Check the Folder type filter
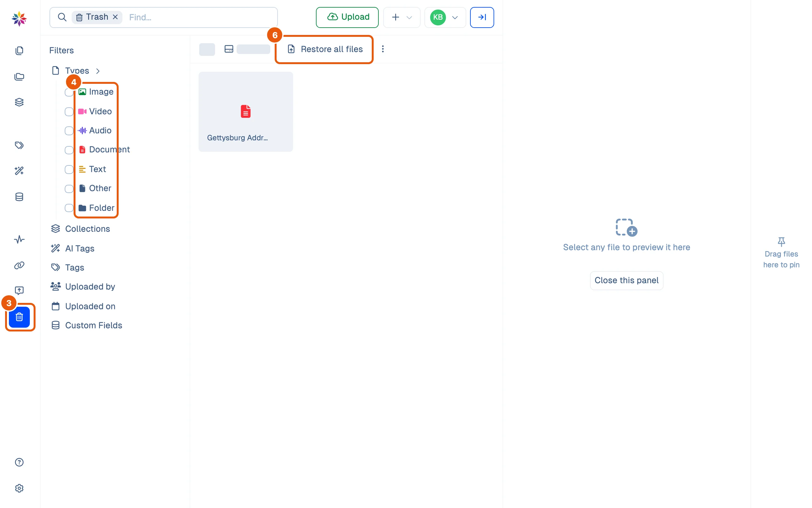Viewport: 812px width, 508px height. tap(69, 208)
